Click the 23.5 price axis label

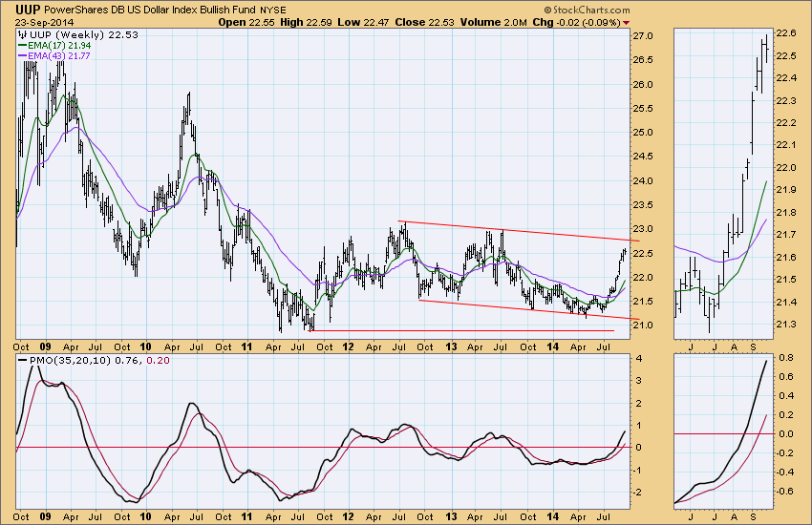pos(642,205)
